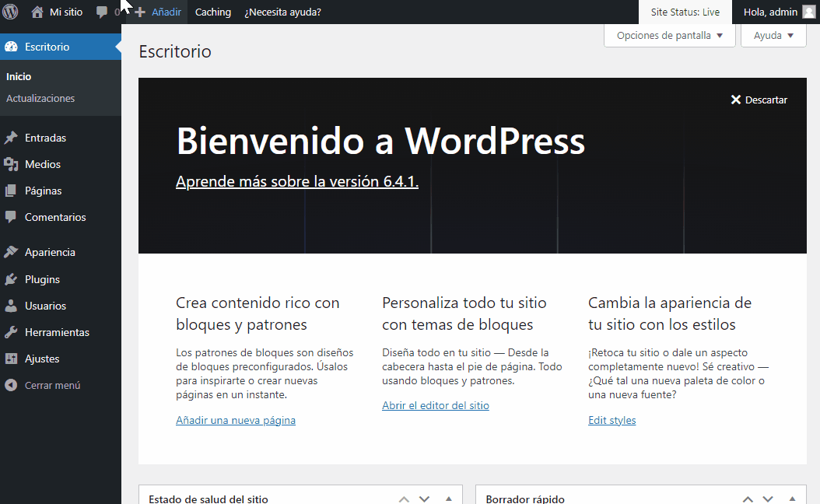Image resolution: width=820 pixels, height=504 pixels.
Task: Click heading Cambia la apariencia de tu sitio
Action: pos(670,313)
